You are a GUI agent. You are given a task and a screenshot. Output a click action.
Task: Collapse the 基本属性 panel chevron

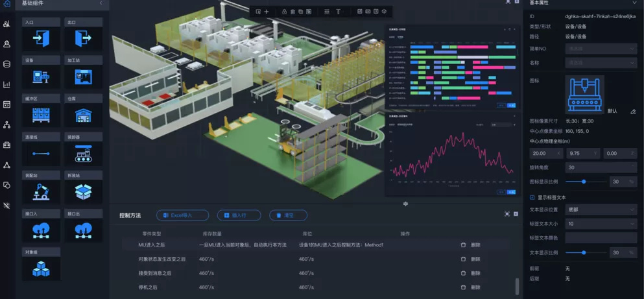[634, 3]
